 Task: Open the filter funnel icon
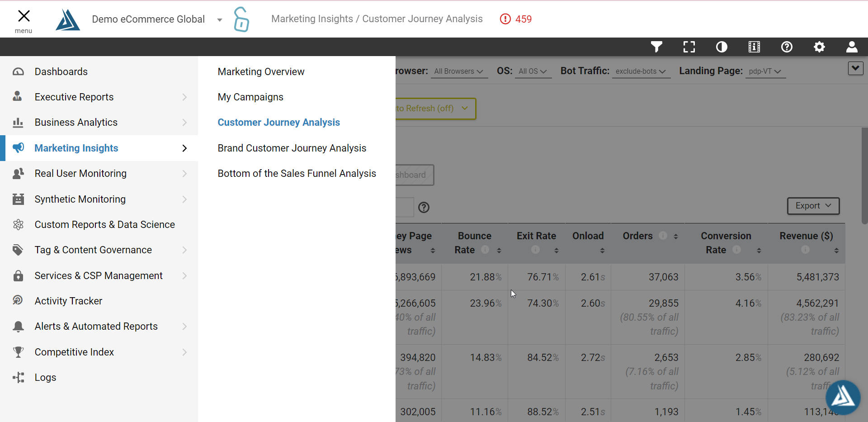[x=656, y=47]
